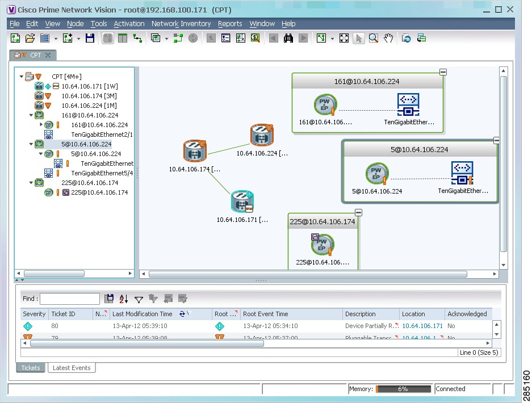Click the layout map icon in toolbar
The height and width of the screenshot is (403, 532).
coord(321,38)
